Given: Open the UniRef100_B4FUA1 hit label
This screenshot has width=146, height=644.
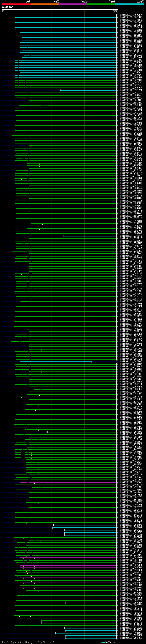Looking at the screenshot, I should coord(131,593).
